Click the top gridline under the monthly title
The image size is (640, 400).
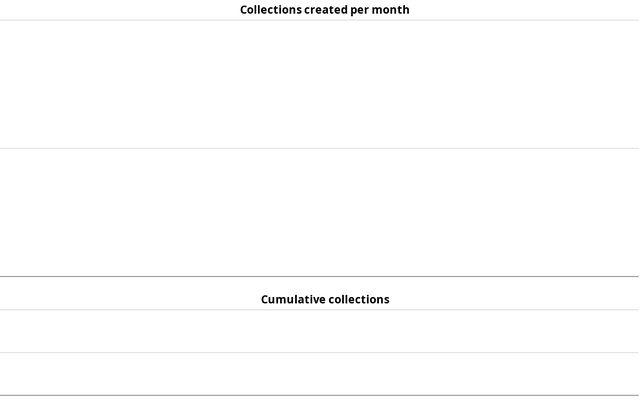(320, 20)
